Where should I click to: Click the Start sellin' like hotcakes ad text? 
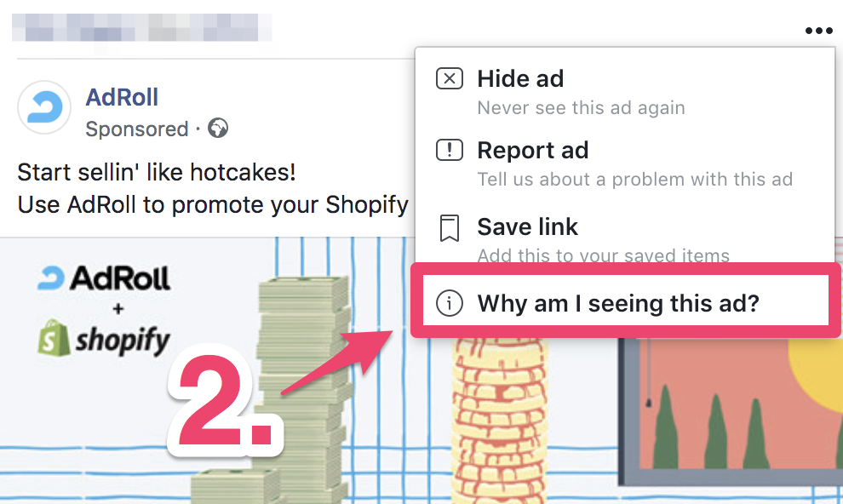point(157,172)
